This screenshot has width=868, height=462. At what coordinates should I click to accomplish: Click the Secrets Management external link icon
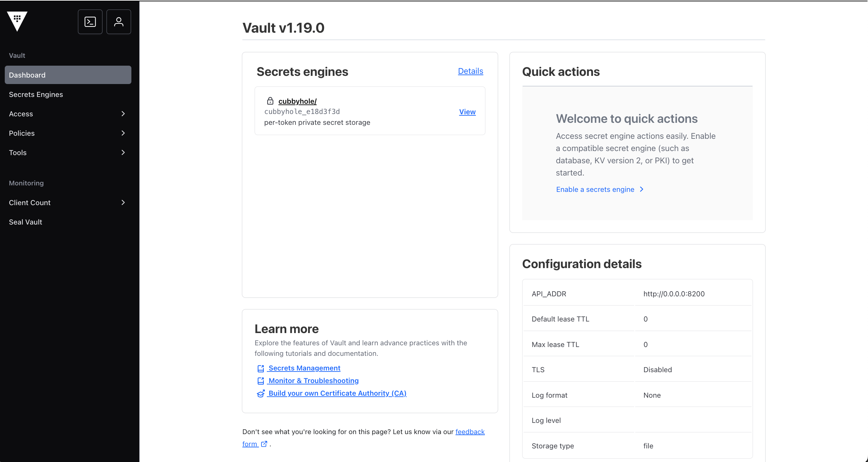tap(261, 368)
